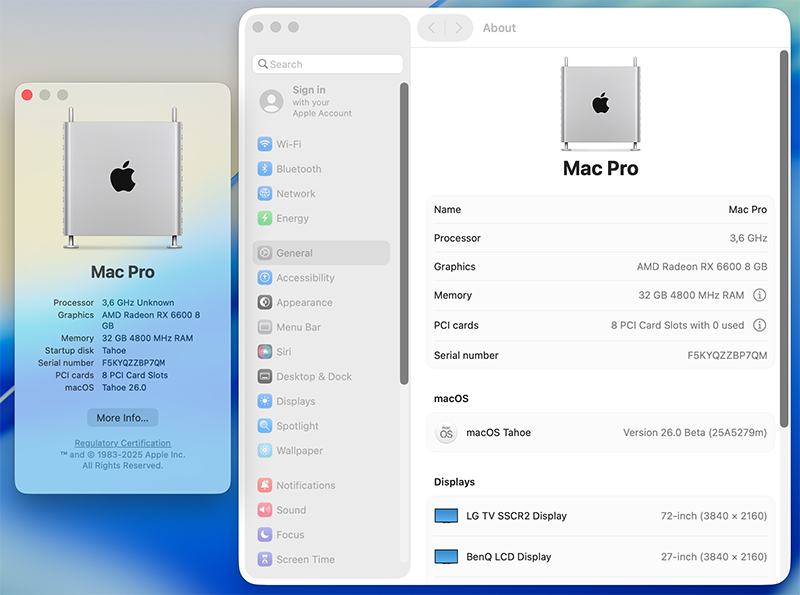
Task: Open the Wi-Fi settings pane
Action: coord(323,144)
